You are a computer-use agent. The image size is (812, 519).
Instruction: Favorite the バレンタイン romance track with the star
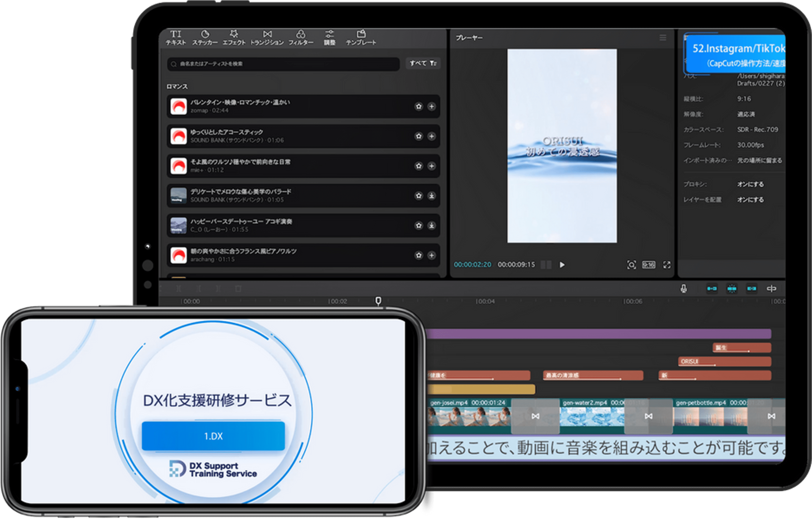pos(418,107)
